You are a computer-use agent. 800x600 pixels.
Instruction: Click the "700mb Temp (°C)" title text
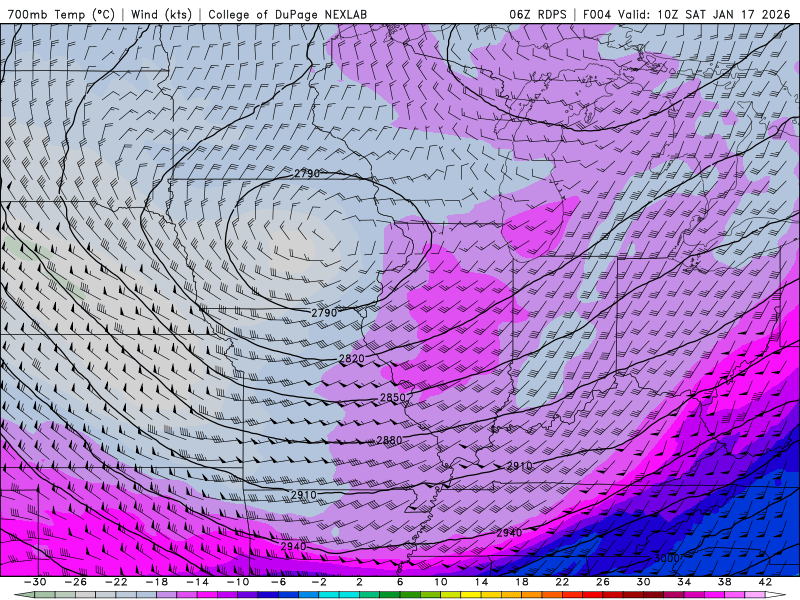(x=61, y=14)
